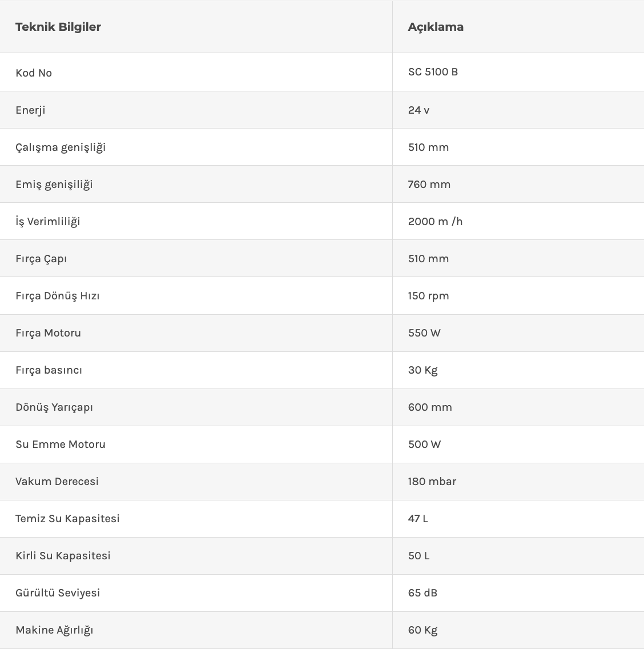
Task: Click the "Teknik Bilgiler" column header
Action: tap(58, 27)
